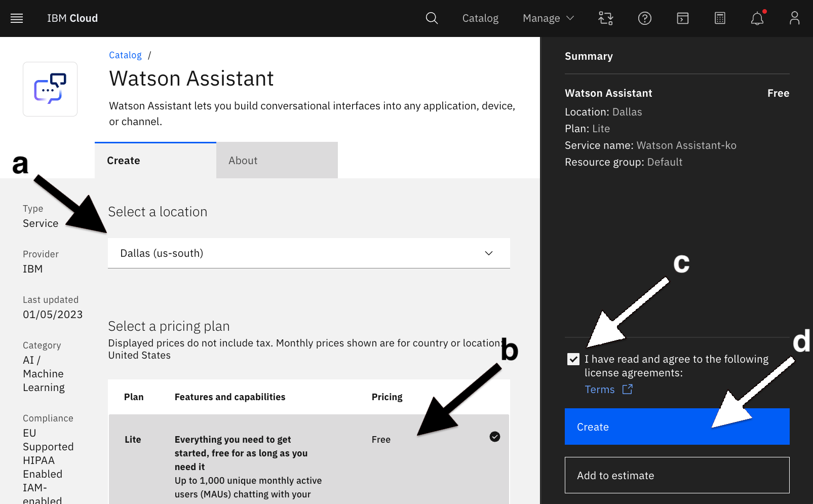Click the '01/05/2023' last updated value
The height and width of the screenshot is (504, 813).
(x=53, y=315)
